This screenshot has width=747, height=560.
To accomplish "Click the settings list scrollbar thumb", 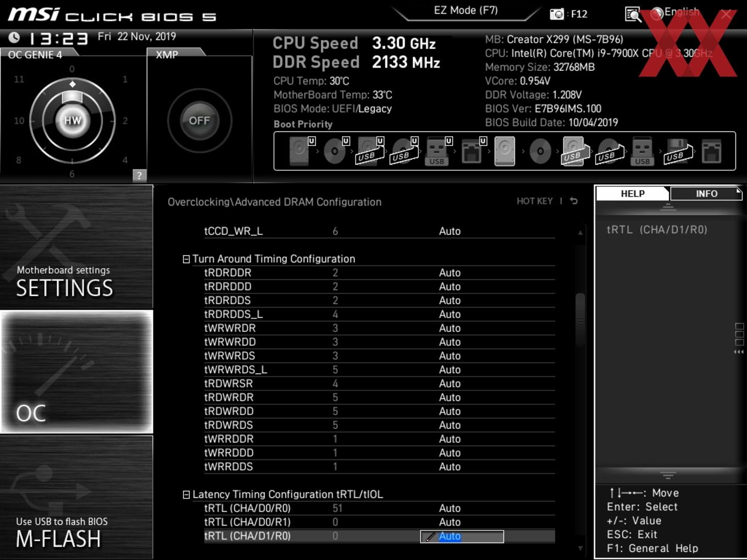I will point(580,320).
